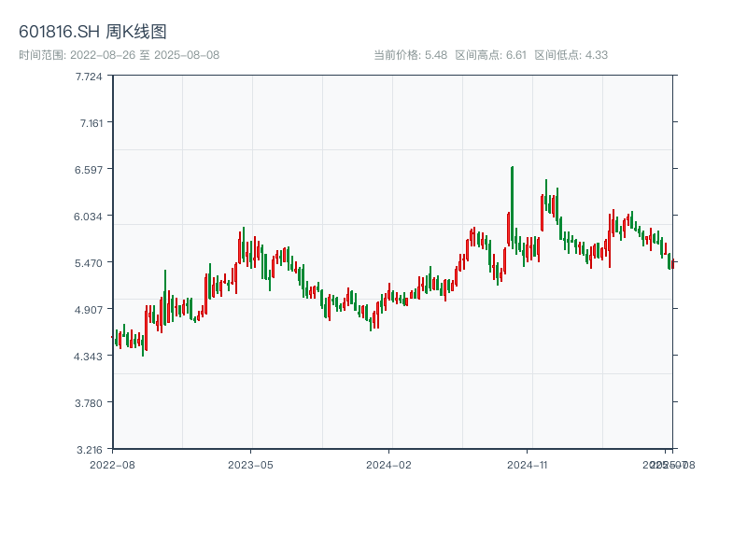The width and height of the screenshot is (747, 560).
Task: Select the 时间范围 date range text
Action: (119, 55)
